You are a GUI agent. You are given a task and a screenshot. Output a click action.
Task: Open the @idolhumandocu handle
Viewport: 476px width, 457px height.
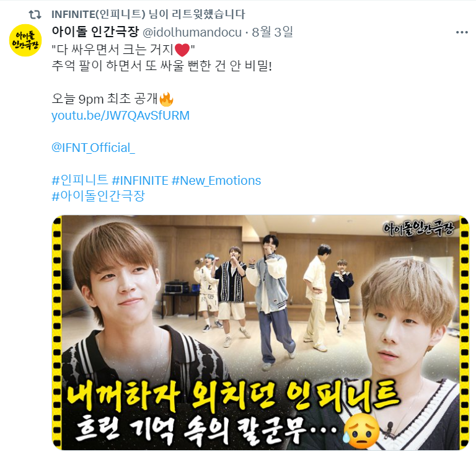tap(192, 32)
